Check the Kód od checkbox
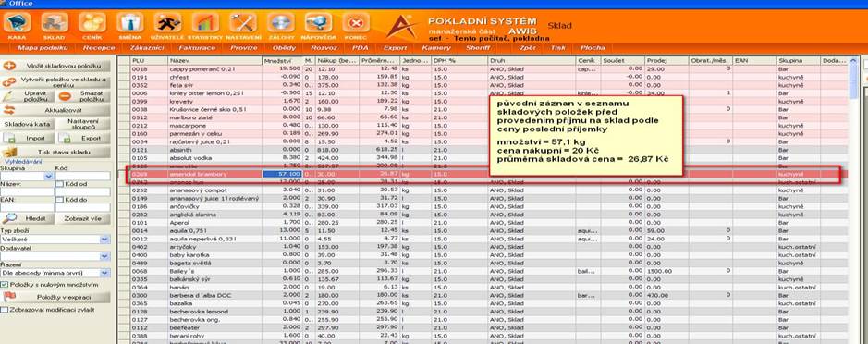This screenshot has height=344, width=868. click(x=59, y=184)
